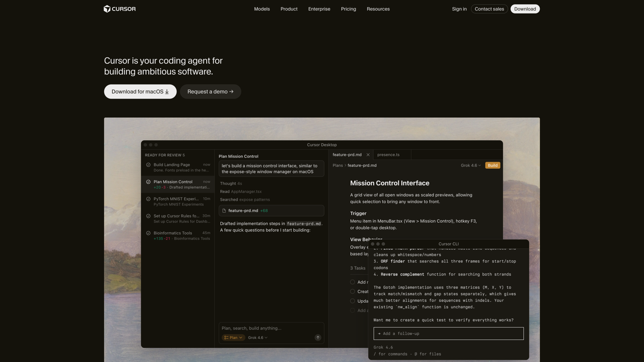Select the Plan Mission Control agent row
Image resolution: width=644 pixels, height=362 pixels.
178,185
